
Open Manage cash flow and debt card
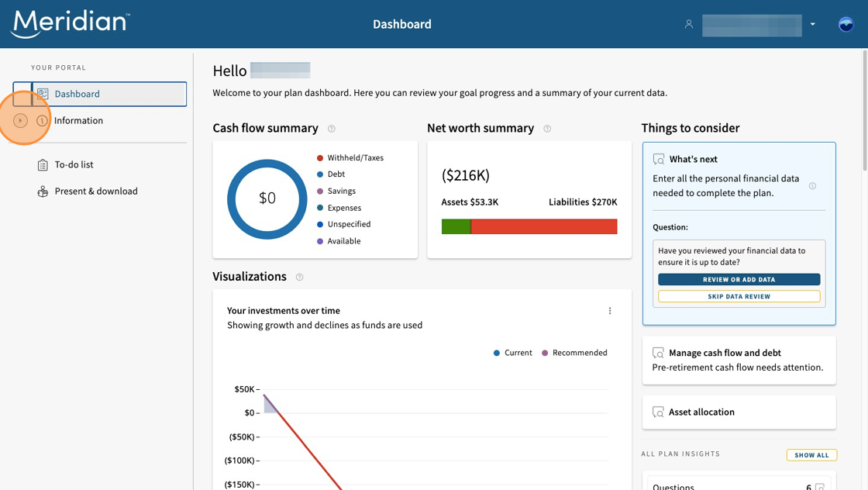(739, 361)
